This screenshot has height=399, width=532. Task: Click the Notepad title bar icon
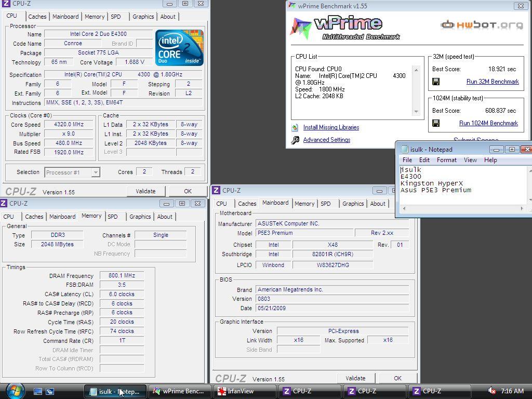pyautogui.click(x=404, y=149)
